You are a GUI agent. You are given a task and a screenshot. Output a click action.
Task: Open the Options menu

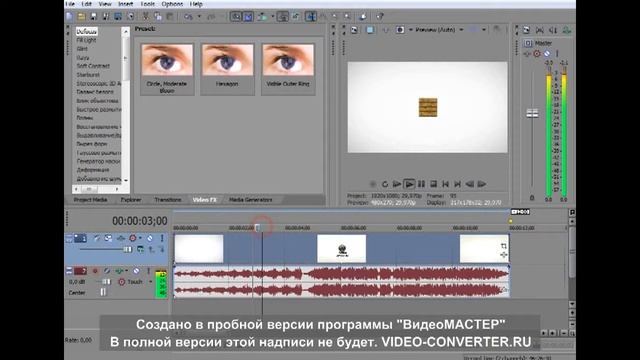click(x=172, y=4)
